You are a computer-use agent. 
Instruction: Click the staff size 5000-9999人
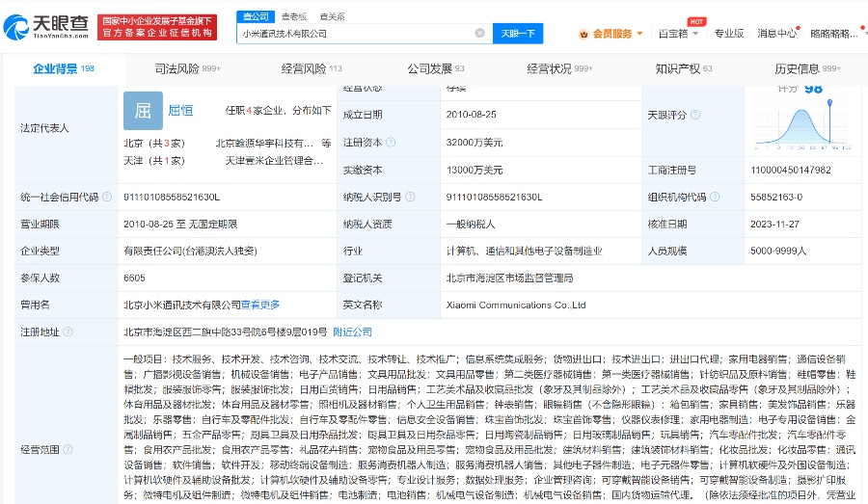tap(778, 251)
